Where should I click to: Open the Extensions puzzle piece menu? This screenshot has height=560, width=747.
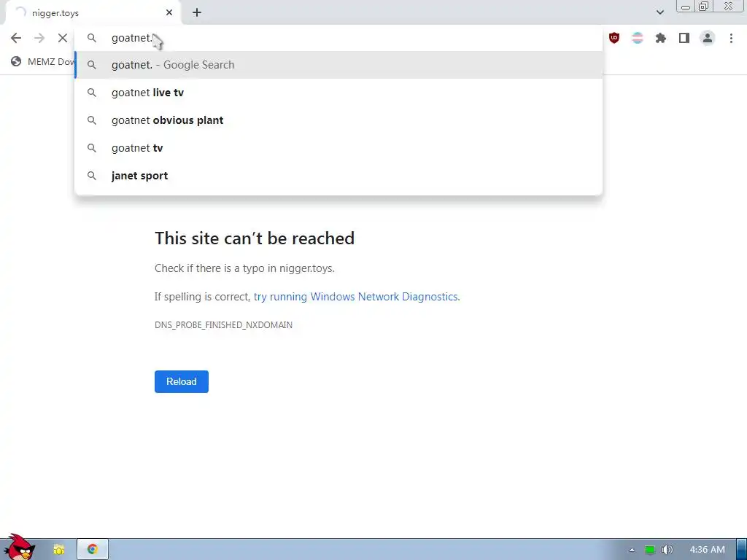661,38
